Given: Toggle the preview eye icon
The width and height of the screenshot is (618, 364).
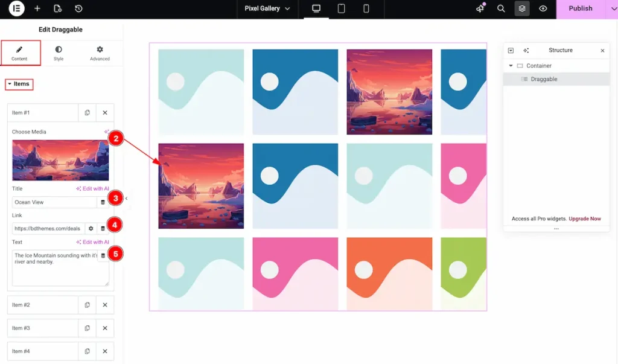Looking at the screenshot, I should click(x=543, y=9).
